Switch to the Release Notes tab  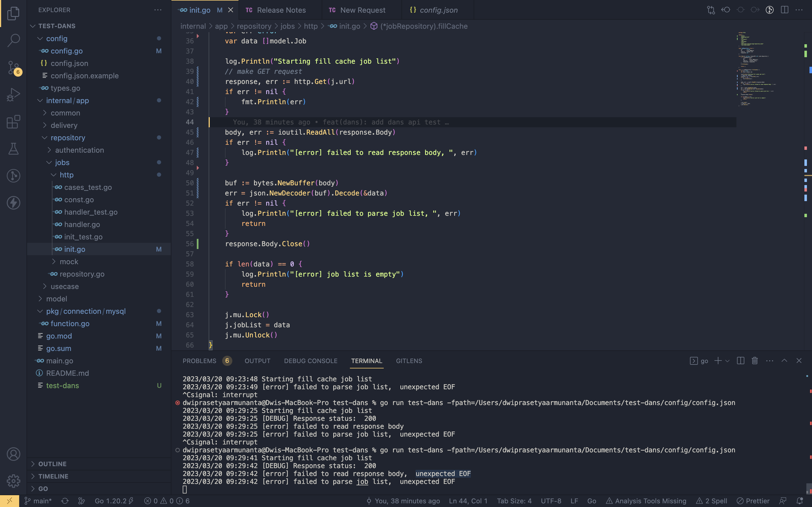click(x=281, y=10)
